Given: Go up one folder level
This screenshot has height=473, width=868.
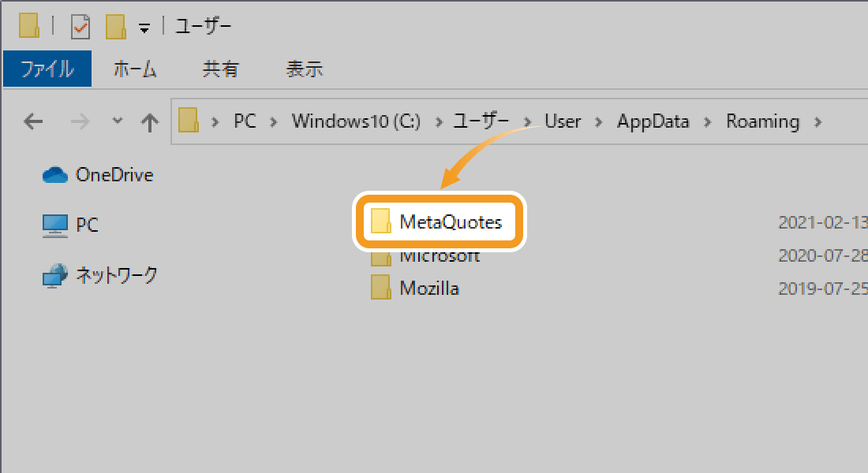Looking at the screenshot, I should pyautogui.click(x=149, y=121).
